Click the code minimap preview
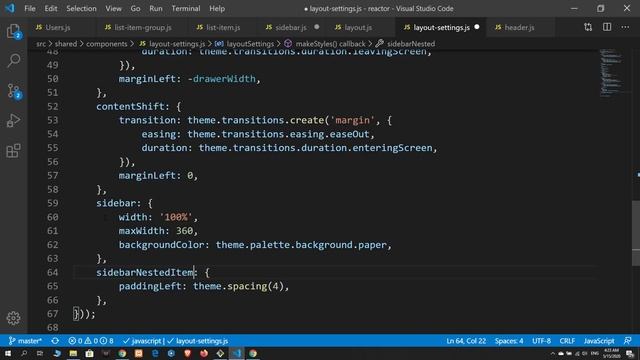The width and height of the screenshot is (640, 360). click(x=611, y=73)
